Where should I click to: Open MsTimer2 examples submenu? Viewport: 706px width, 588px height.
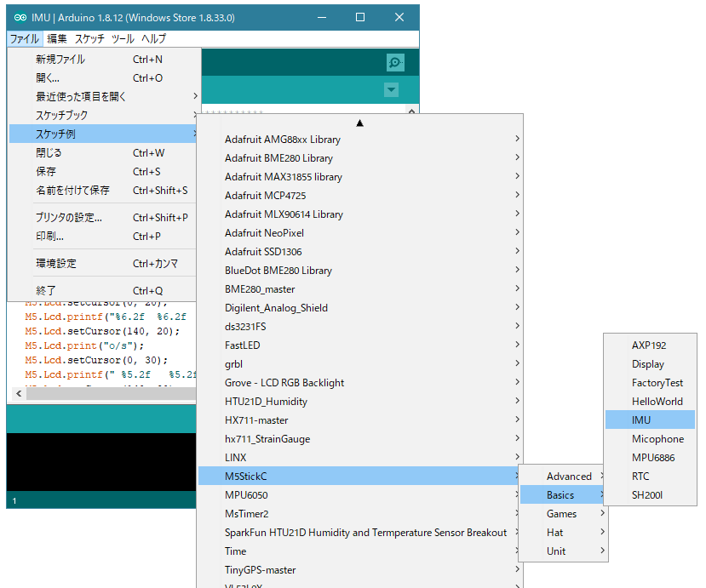pyautogui.click(x=359, y=514)
